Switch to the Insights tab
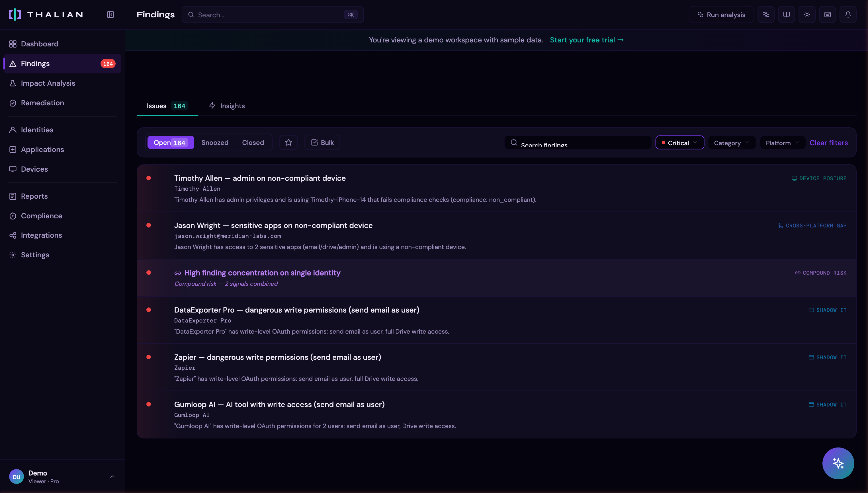The width and height of the screenshot is (868, 493). (x=227, y=106)
